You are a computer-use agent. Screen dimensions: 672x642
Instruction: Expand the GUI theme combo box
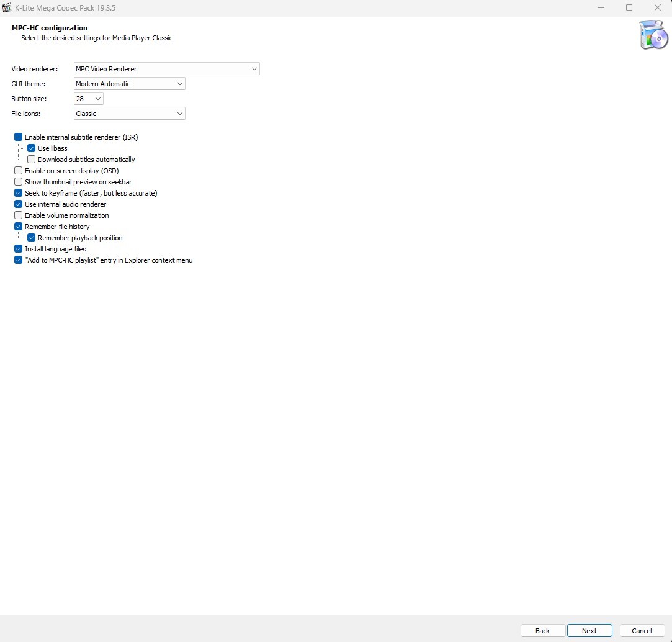(129, 84)
